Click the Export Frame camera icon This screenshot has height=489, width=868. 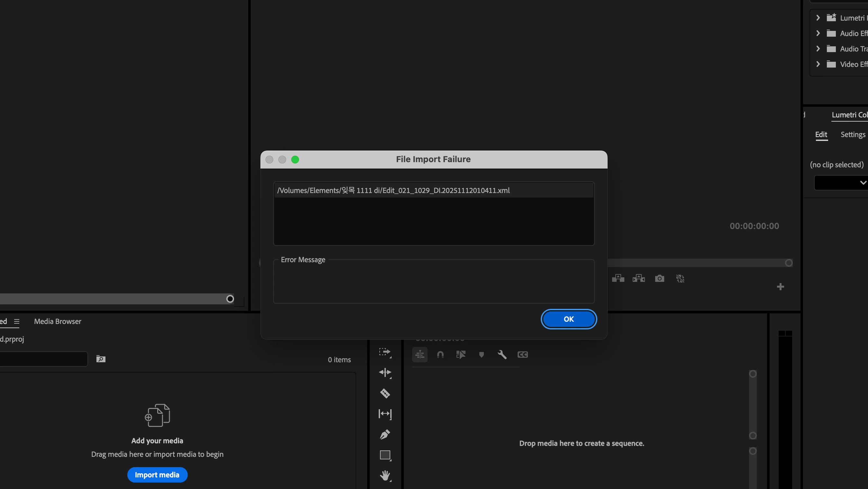[x=659, y=279]
